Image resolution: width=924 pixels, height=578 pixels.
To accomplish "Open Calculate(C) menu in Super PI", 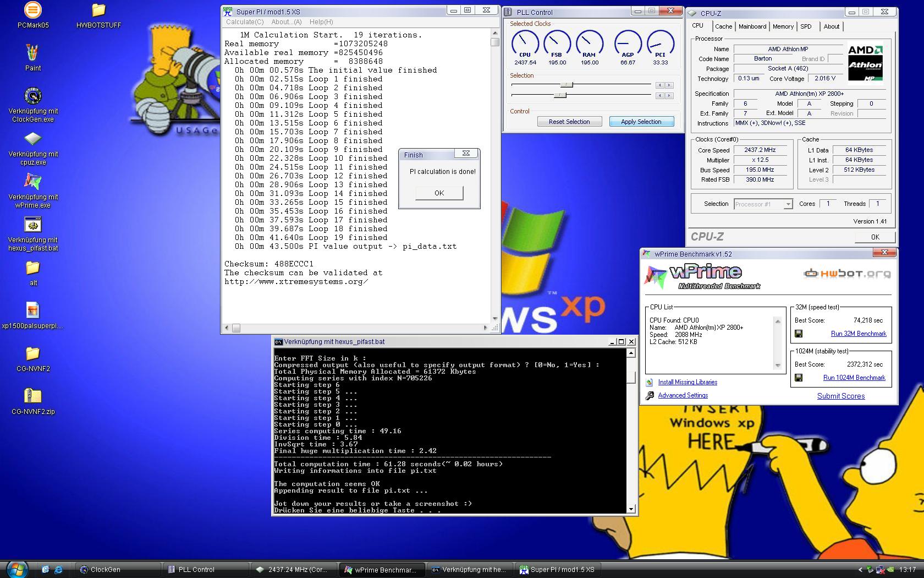I will point(245,22).
